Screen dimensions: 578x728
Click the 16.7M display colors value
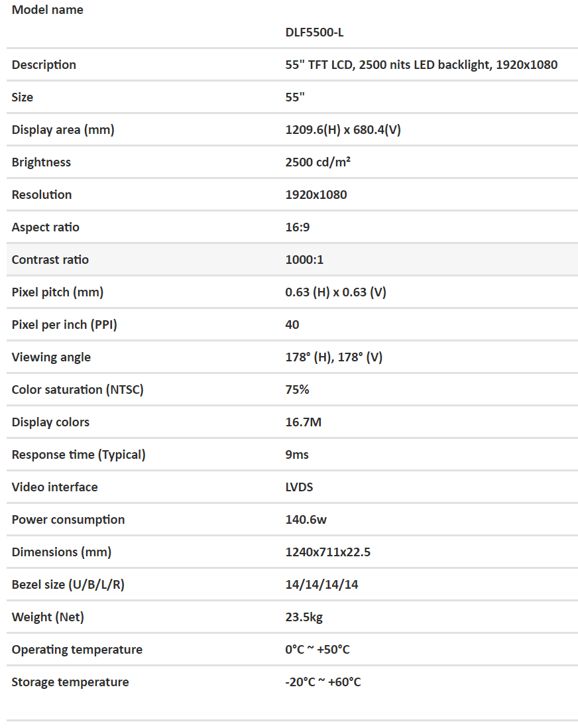coord(303,422)
